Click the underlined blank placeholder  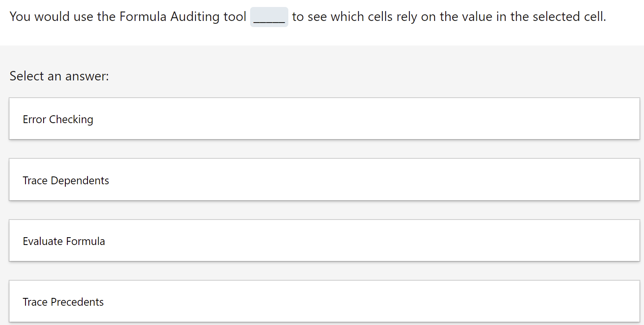point(269,17)
